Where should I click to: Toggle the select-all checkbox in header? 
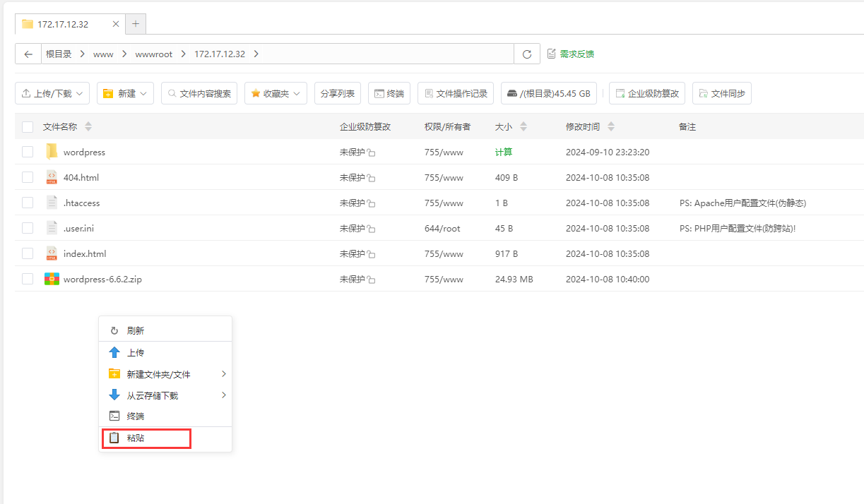click(x=28, y=127)
